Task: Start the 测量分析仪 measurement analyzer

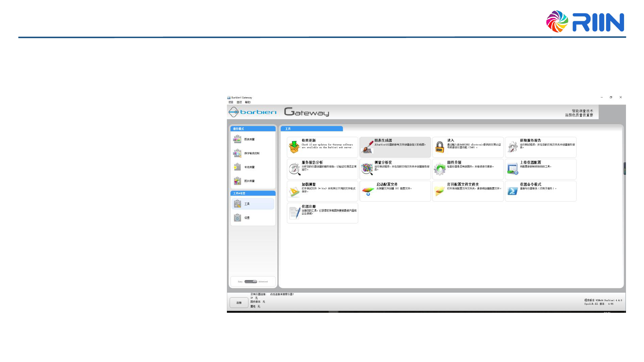Action: pos(367,169)
